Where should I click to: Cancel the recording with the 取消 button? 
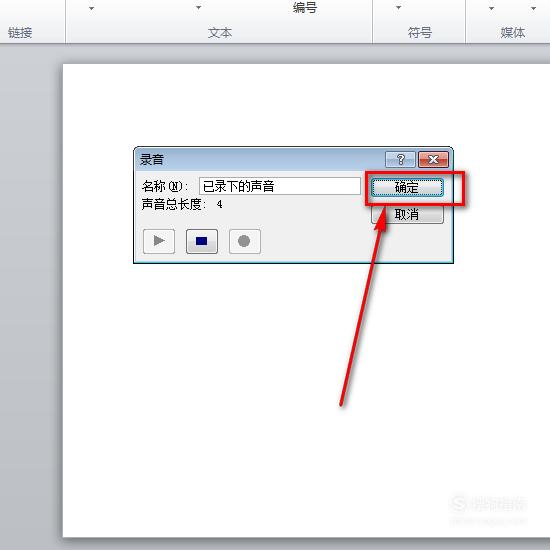click(x=407, y=214)
